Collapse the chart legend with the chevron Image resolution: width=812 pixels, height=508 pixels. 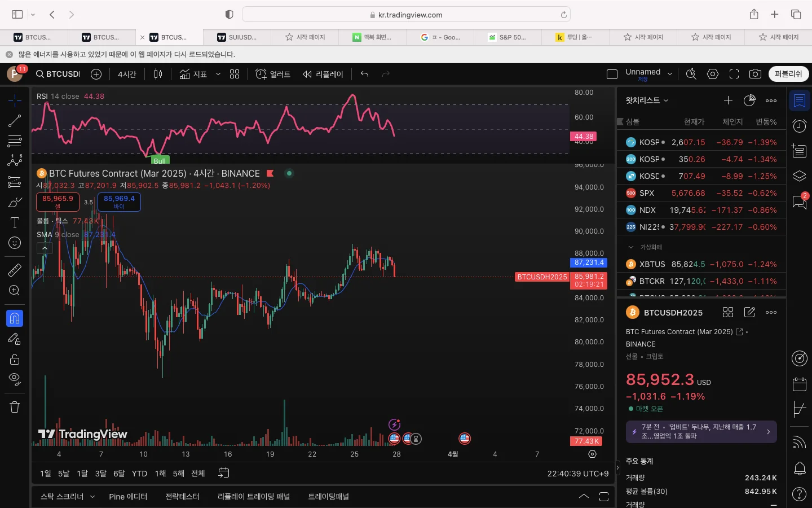[x=45, y=248]
